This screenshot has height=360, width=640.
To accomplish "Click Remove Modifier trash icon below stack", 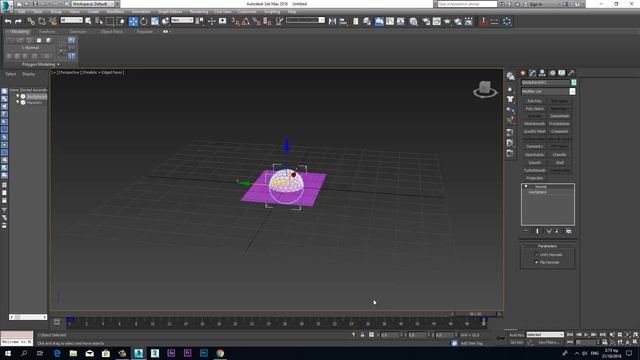I will point(557,231).
